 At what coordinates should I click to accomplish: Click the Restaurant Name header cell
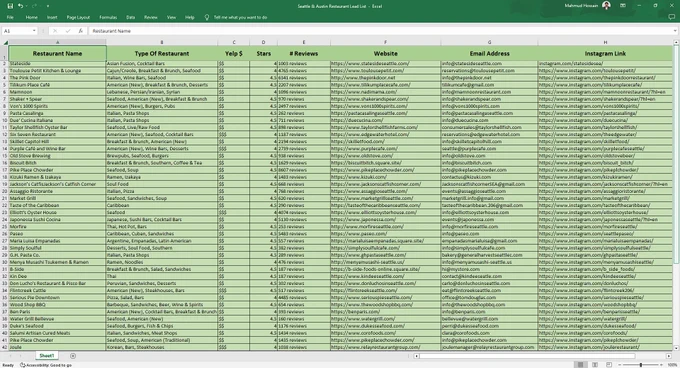57,53
